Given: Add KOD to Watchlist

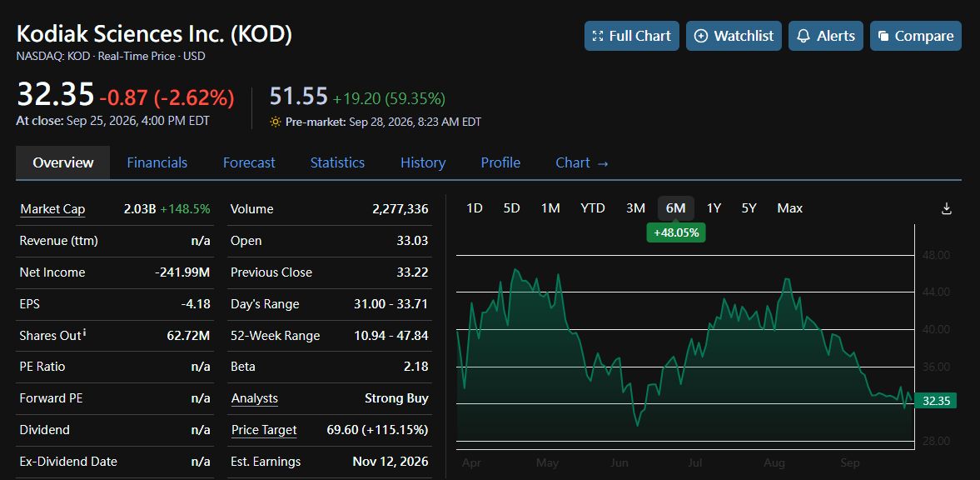Looking at the screenshot, I should point(734,37).
